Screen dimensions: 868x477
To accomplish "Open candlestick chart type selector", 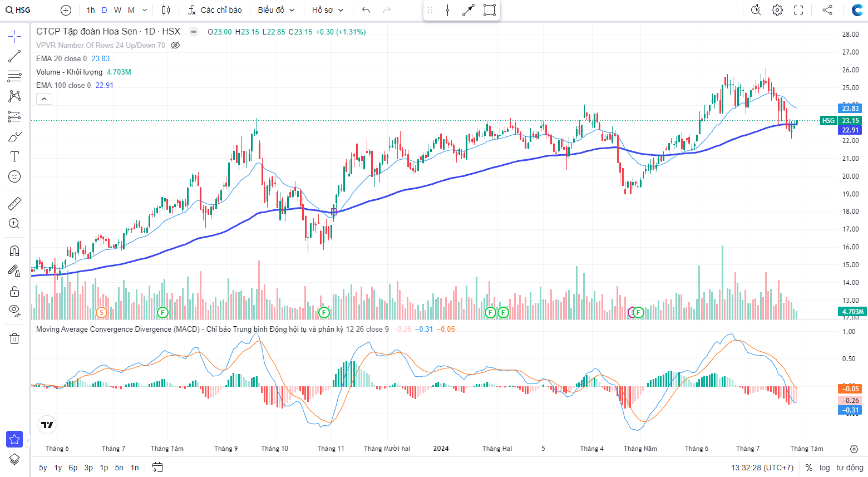I will click(166, 10).
